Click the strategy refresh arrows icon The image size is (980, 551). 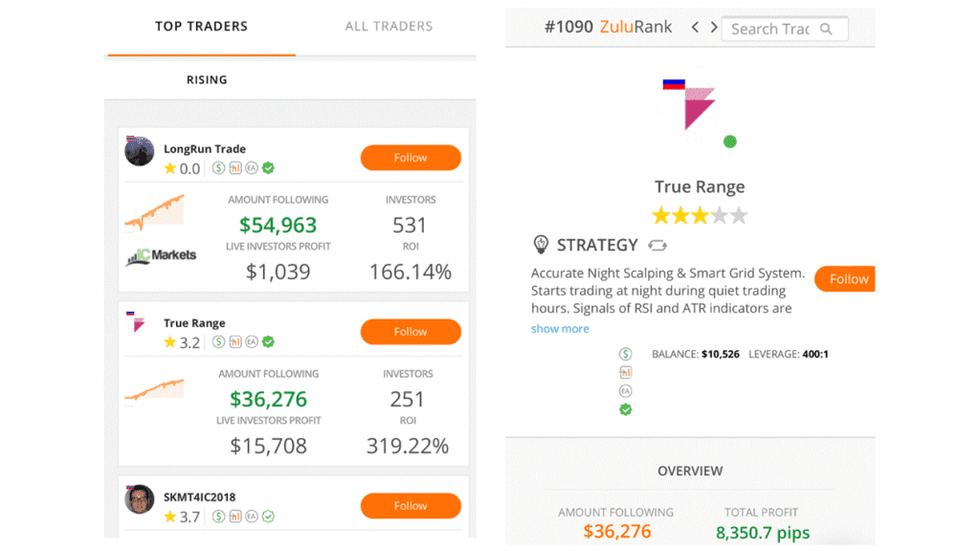(x=657, y=246)
